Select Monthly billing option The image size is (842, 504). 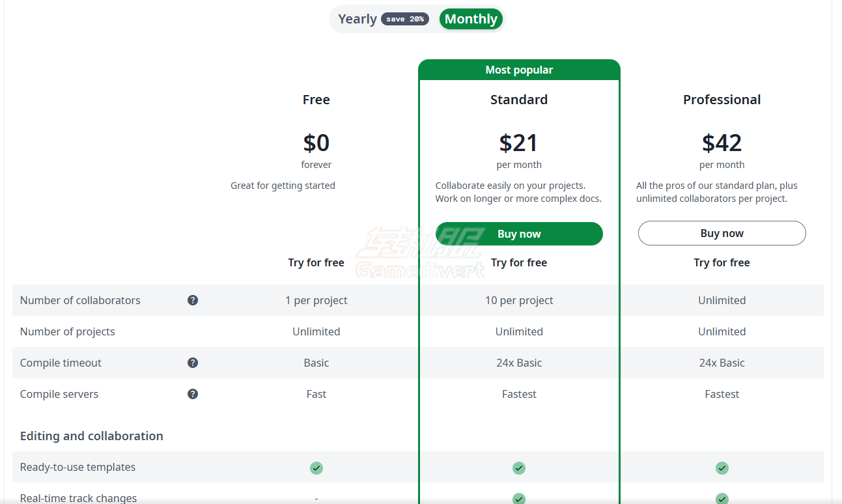[471, 19]
